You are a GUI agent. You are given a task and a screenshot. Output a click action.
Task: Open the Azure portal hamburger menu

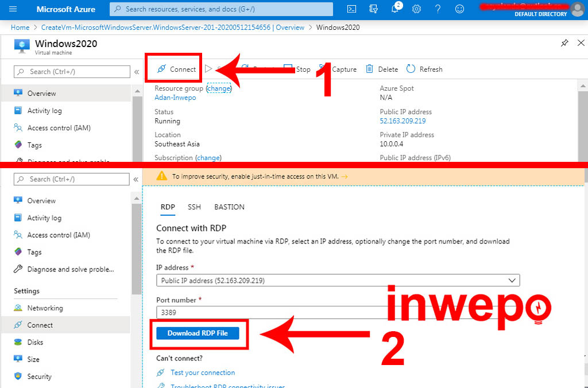(13, 9)
